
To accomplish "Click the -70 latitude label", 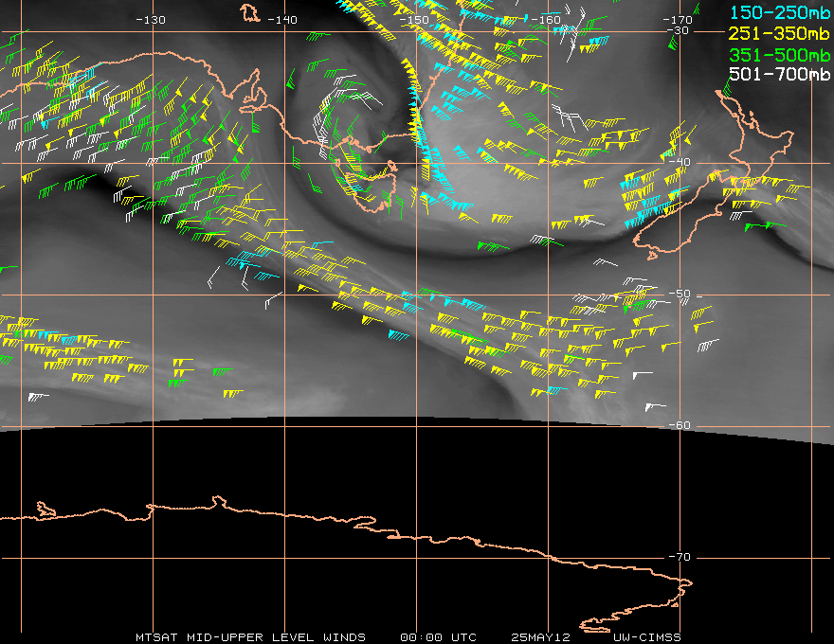I will coord(680,557).
